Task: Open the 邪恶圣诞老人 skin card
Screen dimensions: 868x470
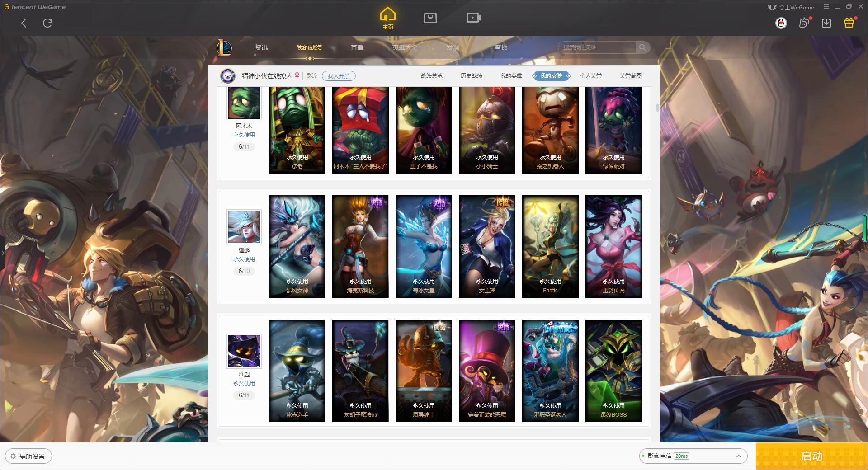Action: pyautogui.click(x=550, y=371)
